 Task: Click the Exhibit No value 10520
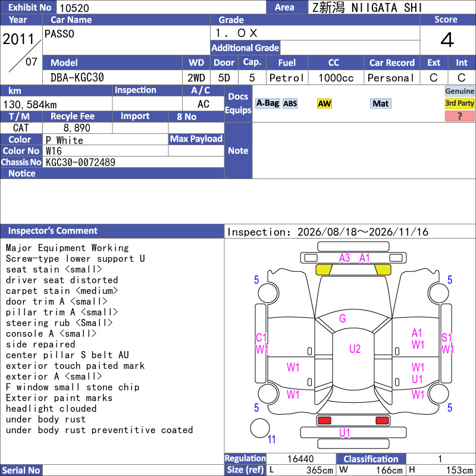click(74, 8)
